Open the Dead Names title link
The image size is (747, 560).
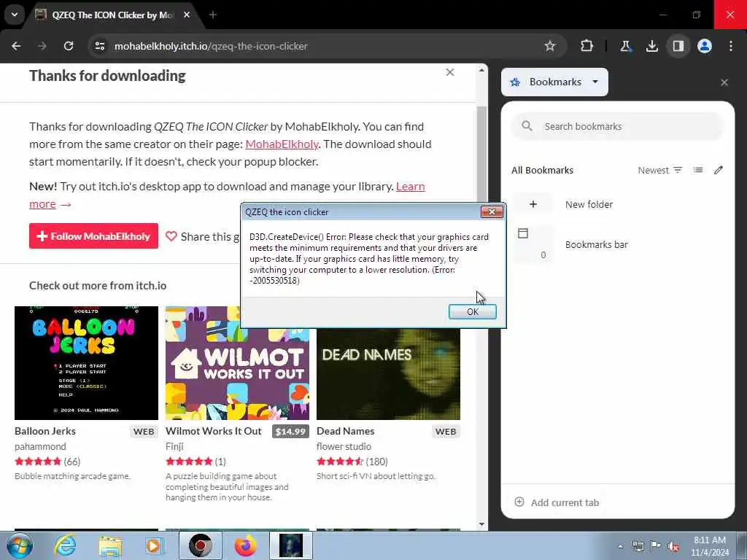coord(345,431)
